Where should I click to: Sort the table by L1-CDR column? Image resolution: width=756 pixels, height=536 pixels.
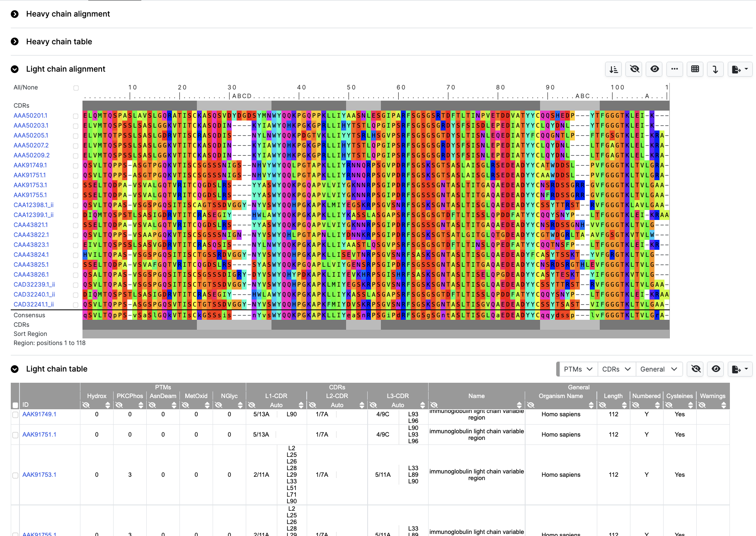[x=301, y=405]
